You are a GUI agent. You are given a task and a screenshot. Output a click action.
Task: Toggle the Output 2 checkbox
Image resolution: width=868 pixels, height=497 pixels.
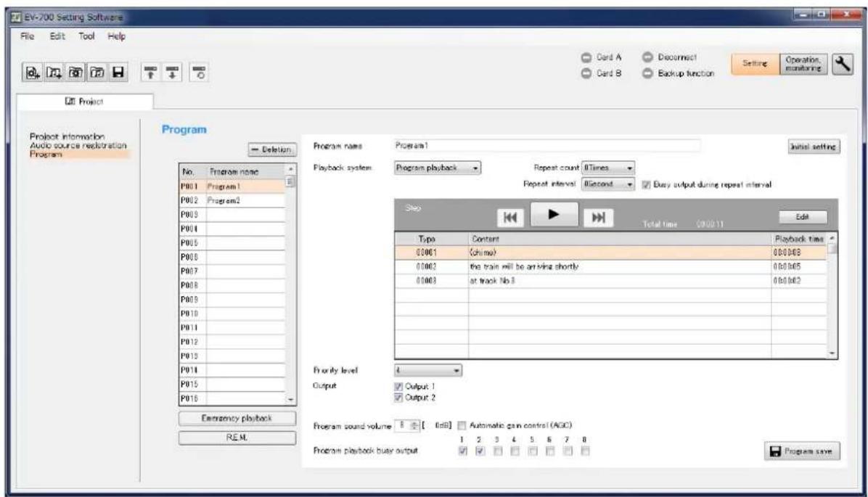point(398,398)
